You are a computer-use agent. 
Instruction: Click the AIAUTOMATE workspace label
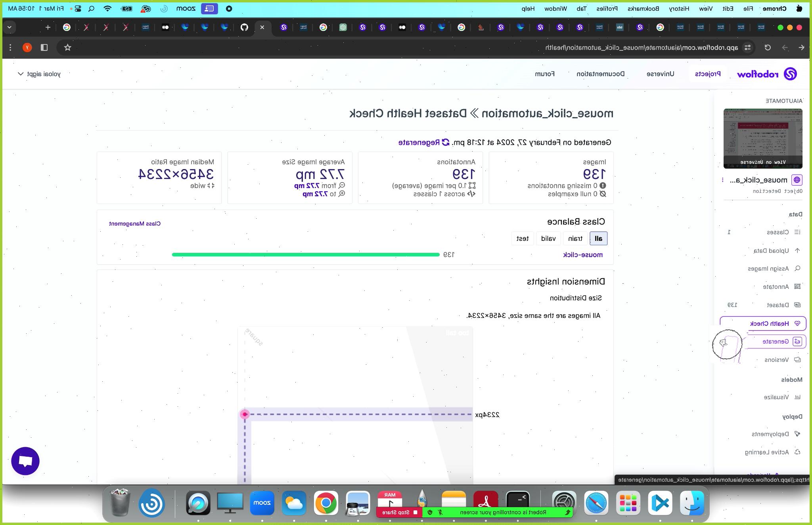pos(784,101)
